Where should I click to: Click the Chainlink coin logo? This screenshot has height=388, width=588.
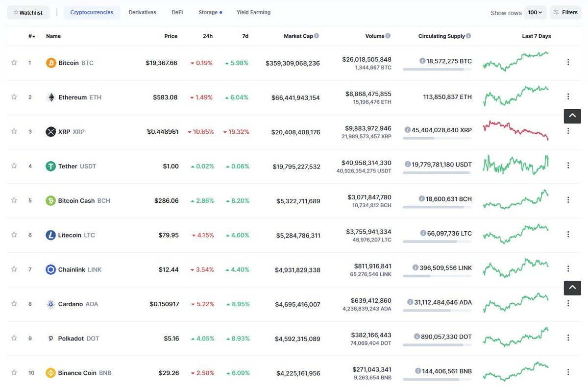pyautogui.click(x=50, y=269)
